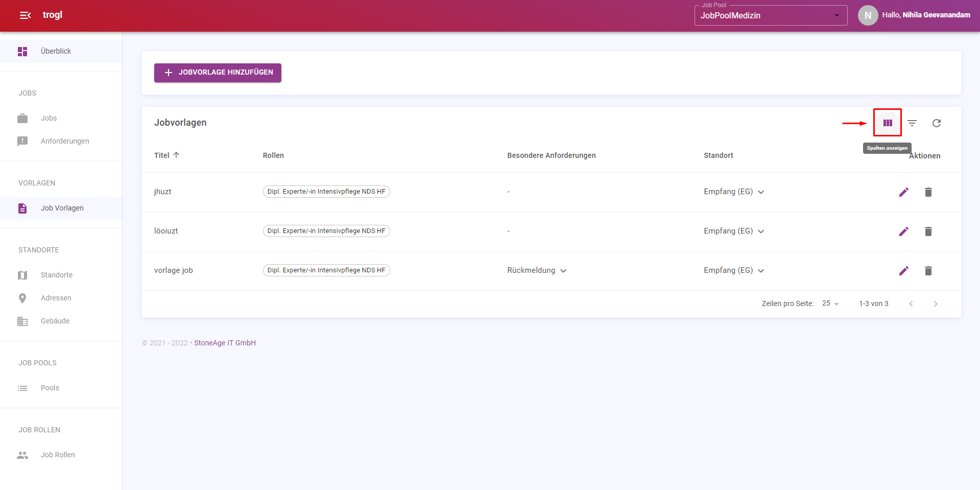Delete the vorlage job template
Image resolution: width=980 pixels, height=490 pixels.
point(928,271)
